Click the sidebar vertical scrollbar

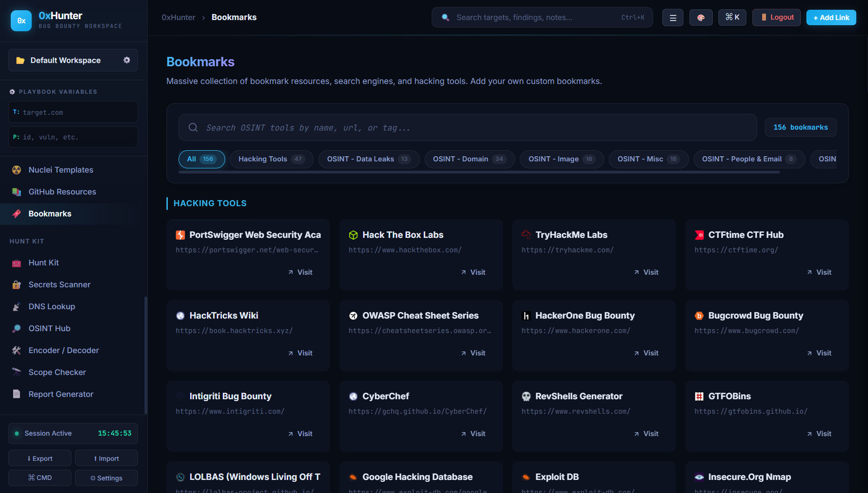pyautogui.click(x=146, y=355)
